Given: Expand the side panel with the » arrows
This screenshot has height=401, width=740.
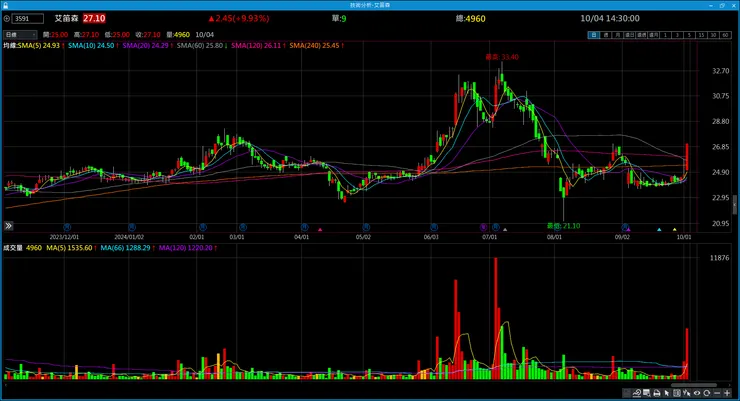Looking at the screenshot, I should point(8,226).
